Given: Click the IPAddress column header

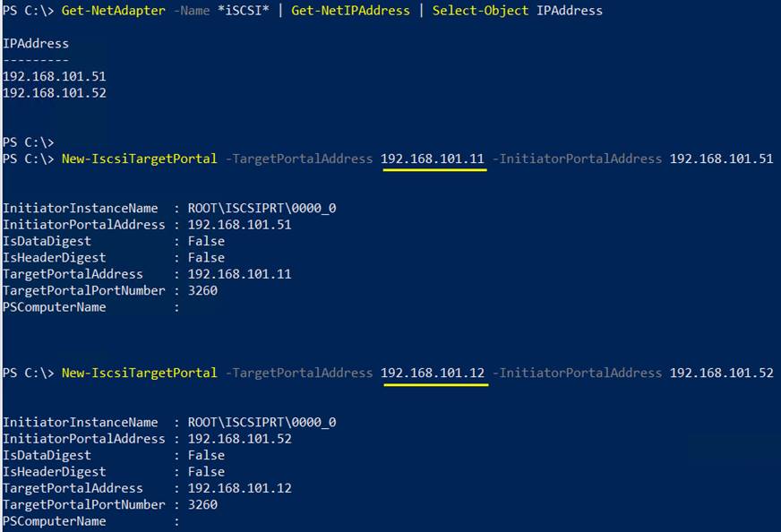Looking at the screenshot, I should (36, 44).
